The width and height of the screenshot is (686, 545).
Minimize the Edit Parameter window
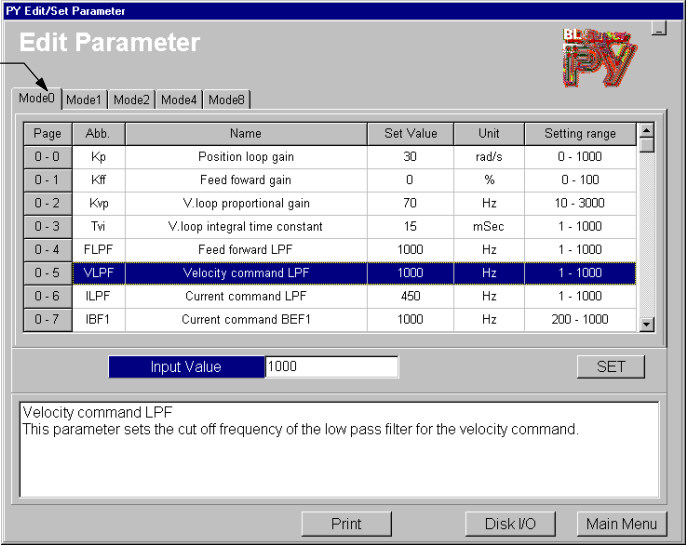coord(658,29)
